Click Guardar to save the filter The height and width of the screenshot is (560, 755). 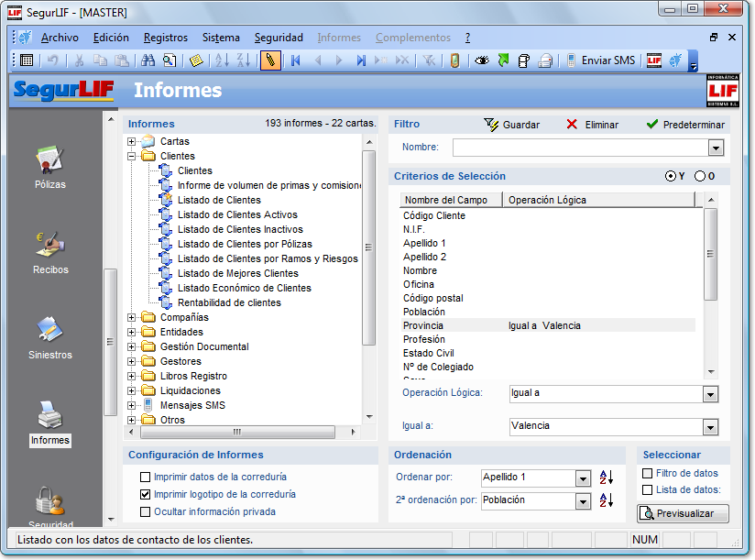point(511,125)
